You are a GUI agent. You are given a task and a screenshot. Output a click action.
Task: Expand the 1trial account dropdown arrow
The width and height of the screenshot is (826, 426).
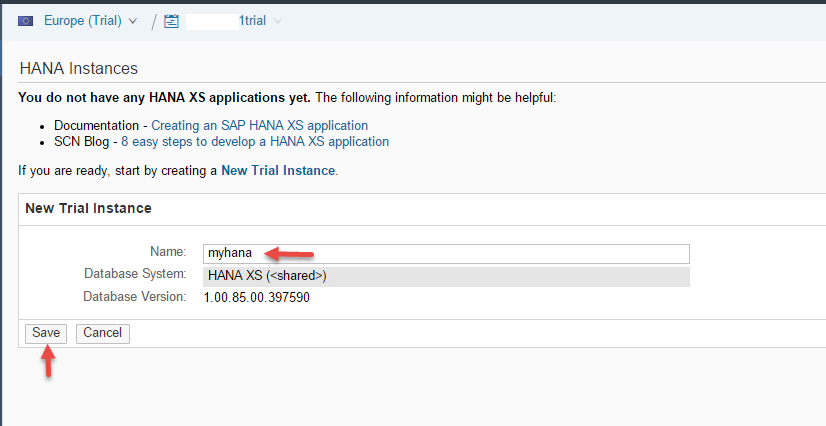tap(277, 21)
